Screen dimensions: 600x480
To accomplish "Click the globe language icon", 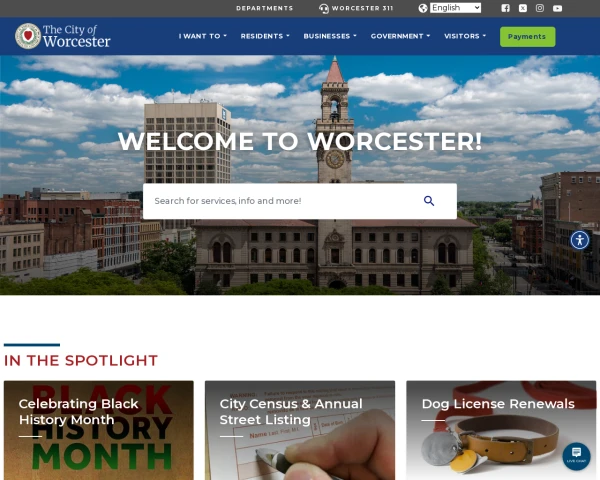I will [x=423, y=8].
